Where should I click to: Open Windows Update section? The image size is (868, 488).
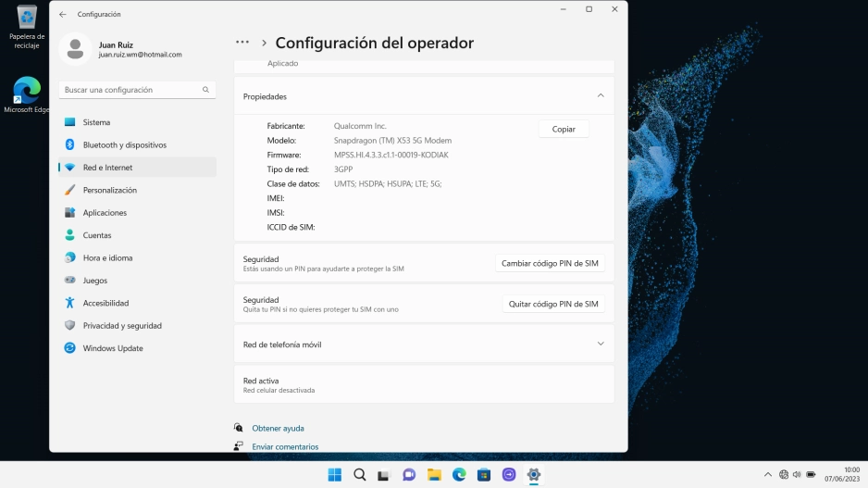tap(113, 348)
